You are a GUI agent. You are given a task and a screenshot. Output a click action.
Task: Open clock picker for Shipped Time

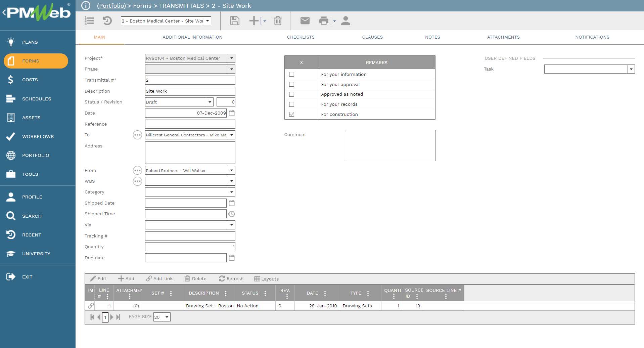tap(232, 214)
